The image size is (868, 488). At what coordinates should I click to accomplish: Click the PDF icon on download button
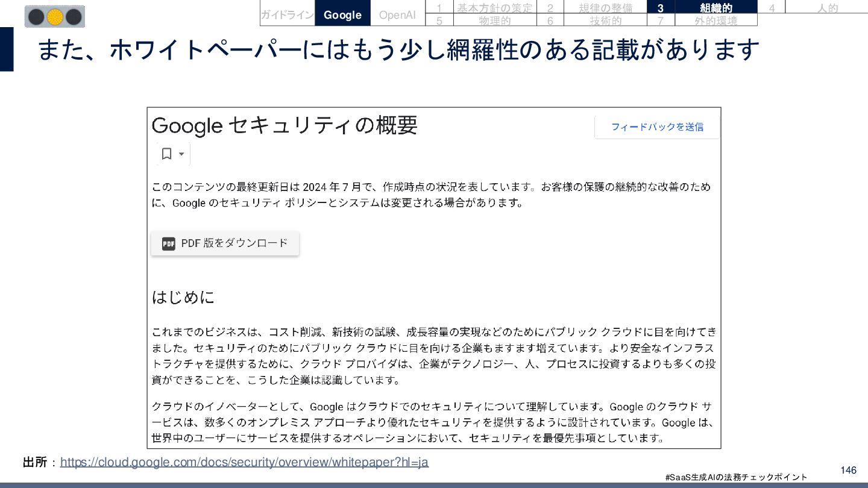168,243
